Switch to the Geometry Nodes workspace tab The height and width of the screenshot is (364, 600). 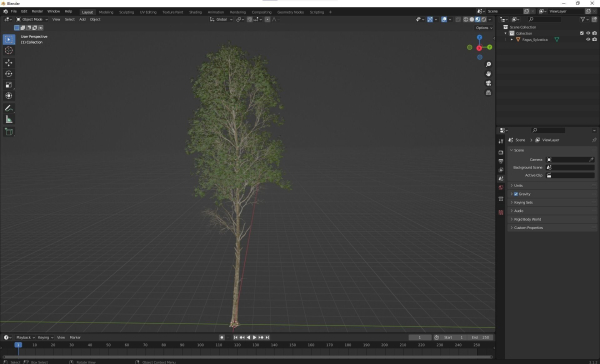(x=290, y=12)
